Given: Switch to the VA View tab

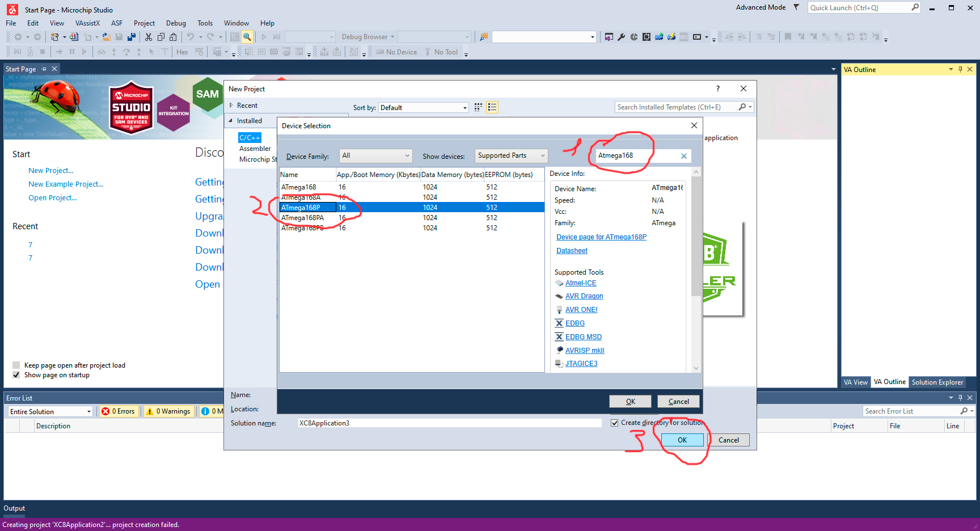Looking at the screenshot, I should click(x=855, y=382).
